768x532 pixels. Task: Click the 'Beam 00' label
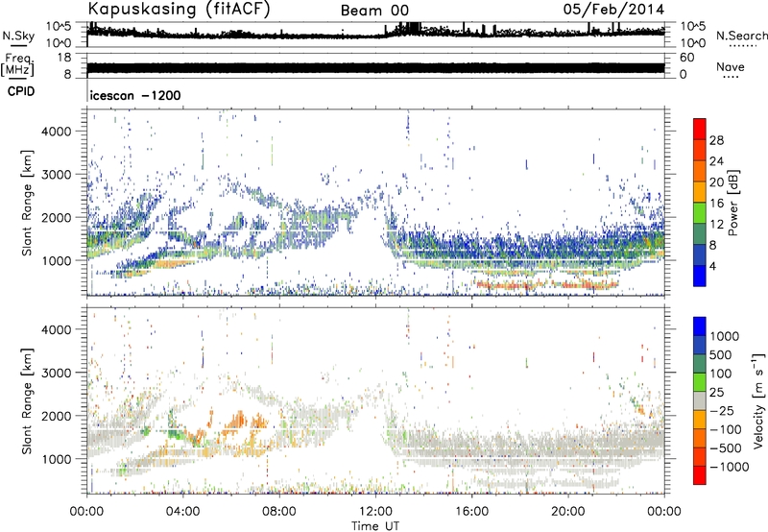[x=374, y=11]
